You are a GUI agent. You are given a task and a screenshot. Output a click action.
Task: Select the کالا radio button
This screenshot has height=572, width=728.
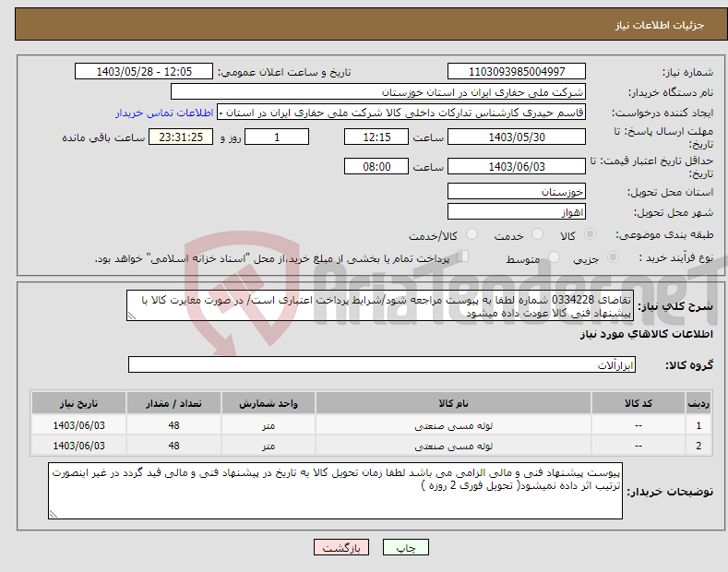click(590, 234)
